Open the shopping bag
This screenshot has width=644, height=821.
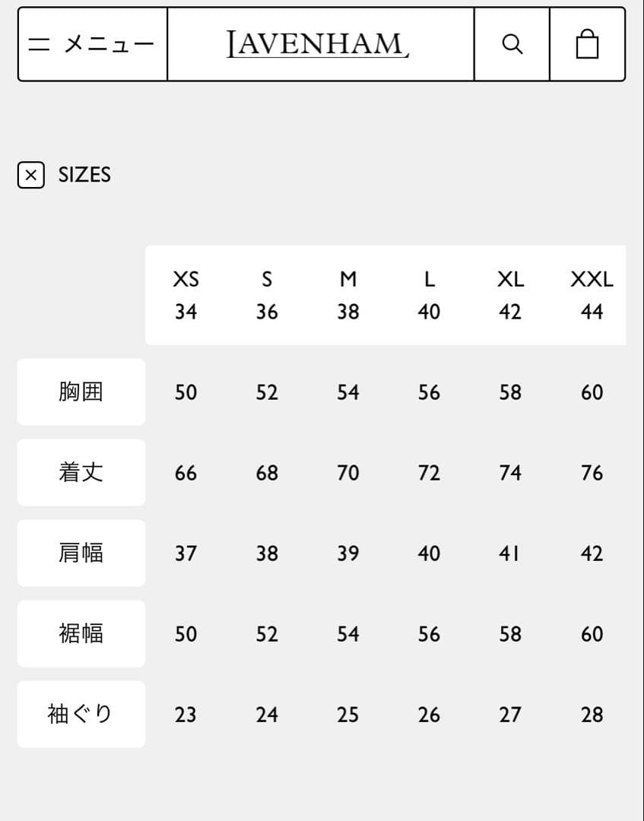[587, 44]
